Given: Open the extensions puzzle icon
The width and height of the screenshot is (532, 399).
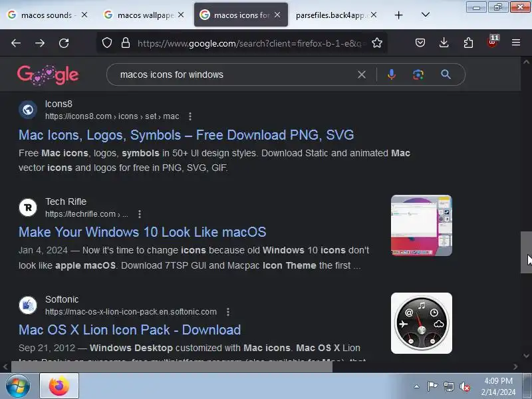Looking at the screenshot, I should pyautogui.click(x=468, y=43).
